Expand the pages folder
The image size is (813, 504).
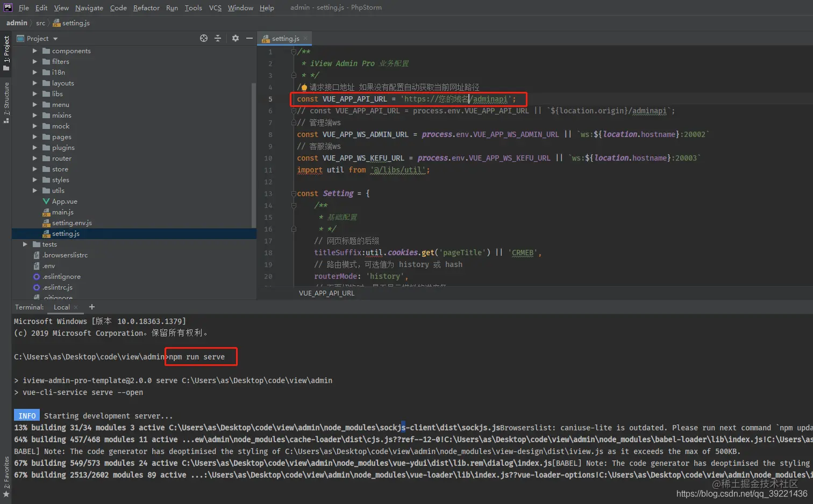click(x=35, y=137)
